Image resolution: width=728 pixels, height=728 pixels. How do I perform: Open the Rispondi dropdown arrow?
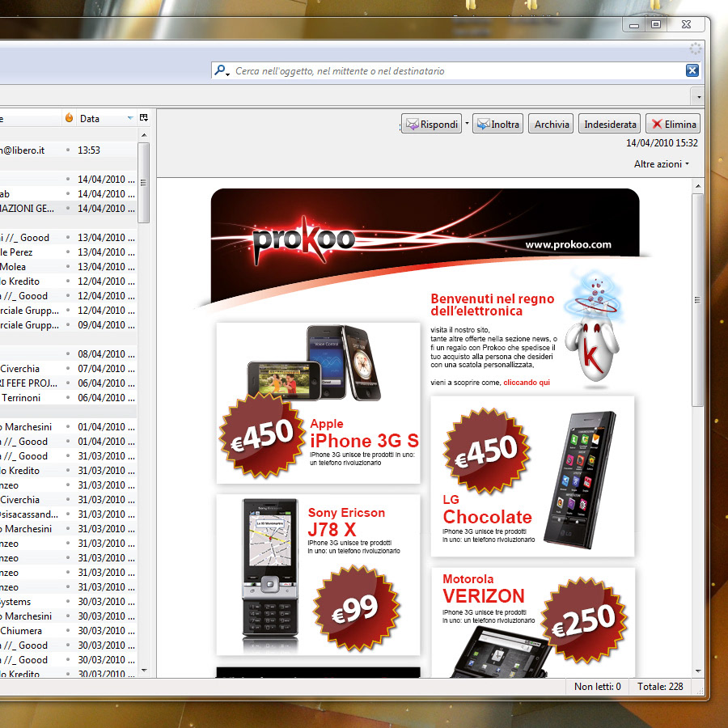[x=467, y=124]
